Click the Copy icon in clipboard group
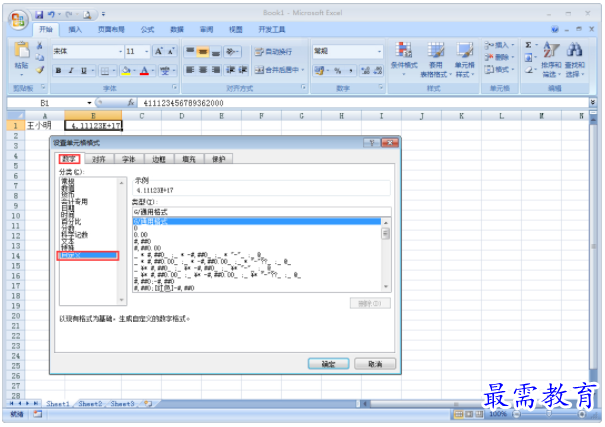Viewport: 605px width, 427px height. click(x=39, y=57)
